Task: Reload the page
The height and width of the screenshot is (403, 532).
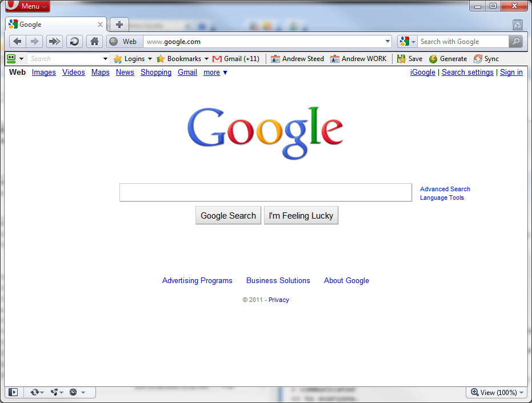Action: pyautogui.click(x=74, y=41)
